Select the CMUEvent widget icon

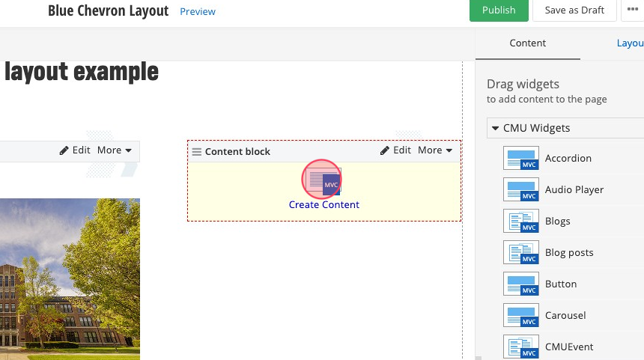coord(522,347)
